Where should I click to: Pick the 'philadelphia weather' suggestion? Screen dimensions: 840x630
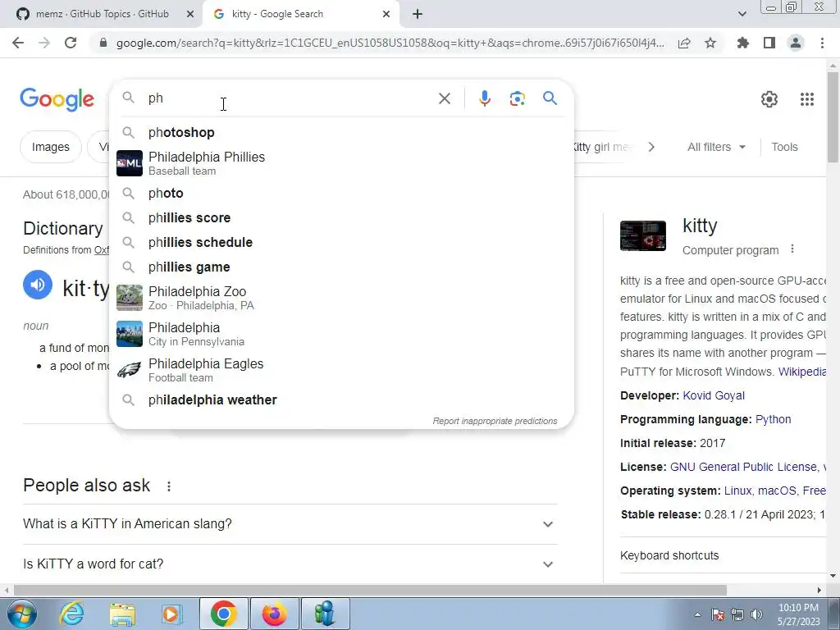341,400
